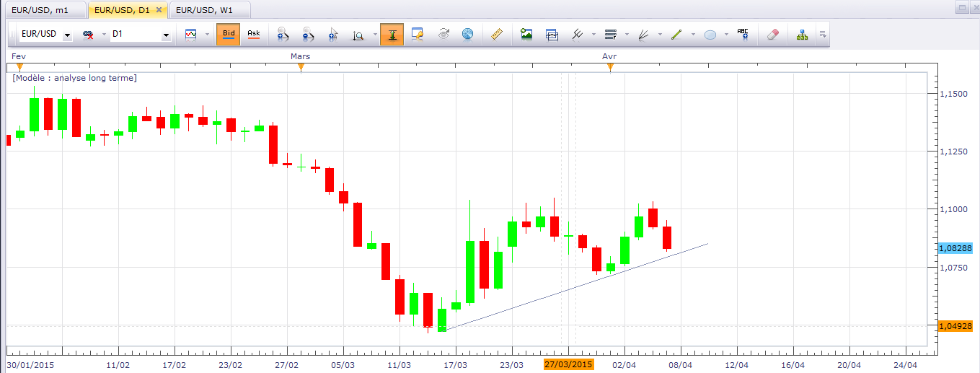Click the unlink charts icon

(89, 34)
